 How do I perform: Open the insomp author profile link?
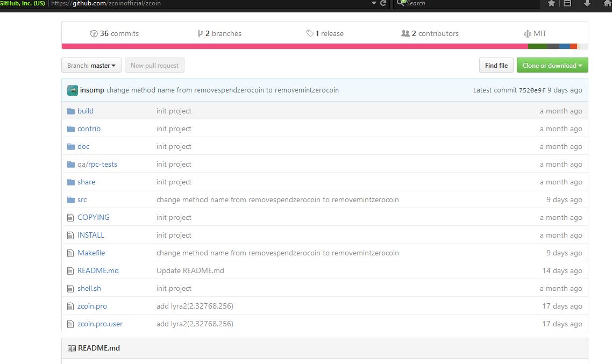point(92,90)
